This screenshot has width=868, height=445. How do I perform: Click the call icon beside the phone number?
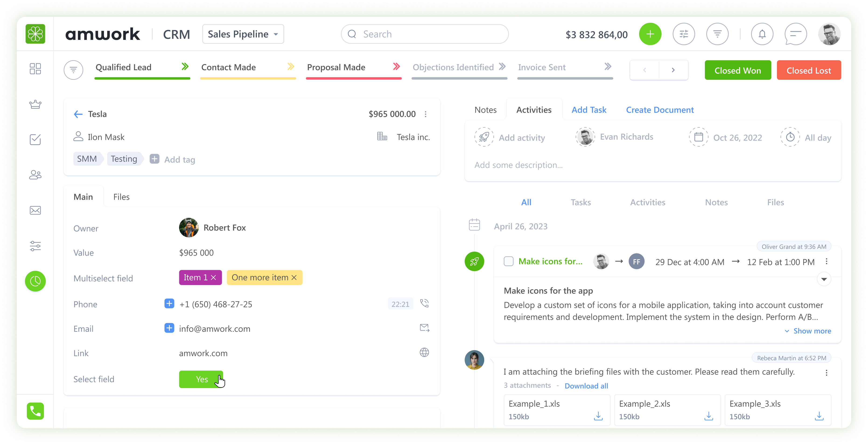(424, 303)
